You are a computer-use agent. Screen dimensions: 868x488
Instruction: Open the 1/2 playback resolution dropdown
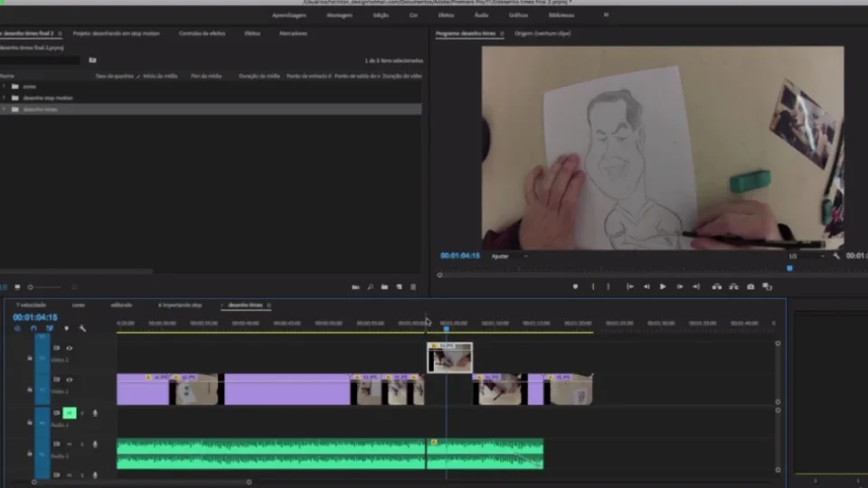click(x=806, y=256)
